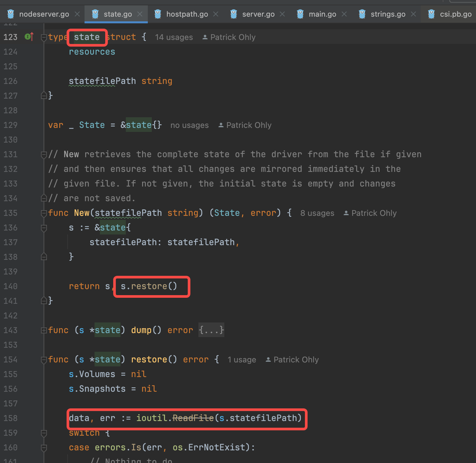Click the author person icon on line 123
This screenshot has width=476, height=463.
pos(205,37)
